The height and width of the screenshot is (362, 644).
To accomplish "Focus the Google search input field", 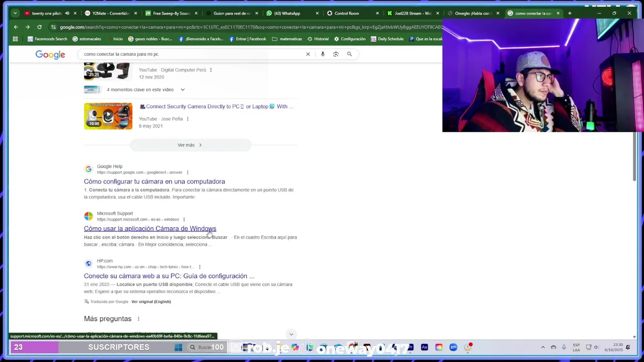I will pos(191,54).
